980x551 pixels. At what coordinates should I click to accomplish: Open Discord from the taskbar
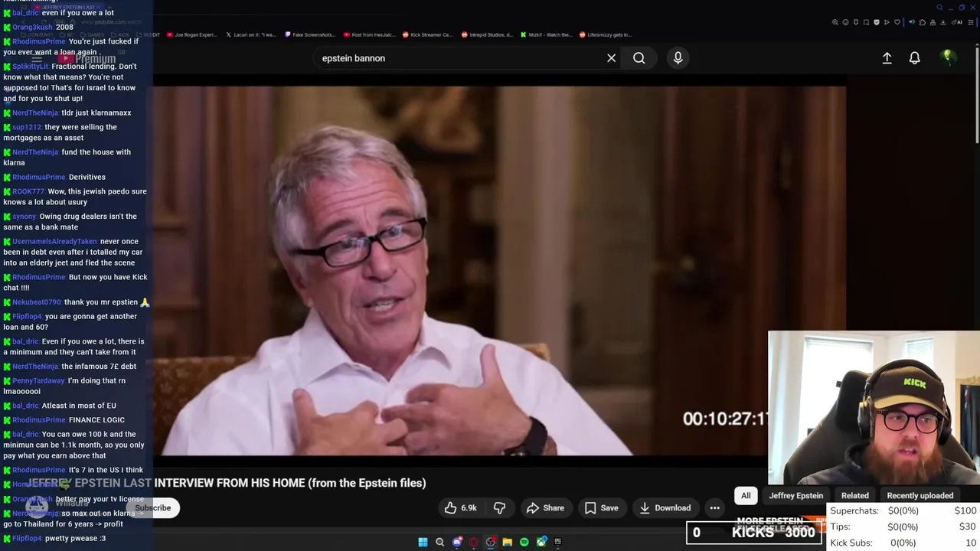(457, 542)
